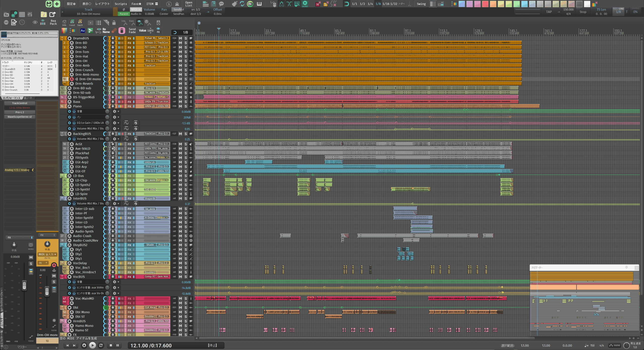Open the レイアウト layout menu
Screen dimensions: 644x350
(102, 4)
